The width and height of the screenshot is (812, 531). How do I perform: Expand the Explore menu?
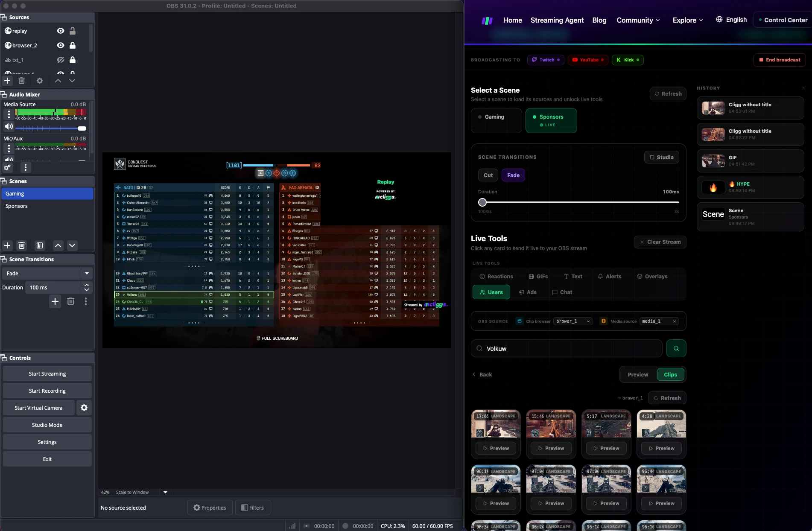pyautogui.click(x=688, y=20)
